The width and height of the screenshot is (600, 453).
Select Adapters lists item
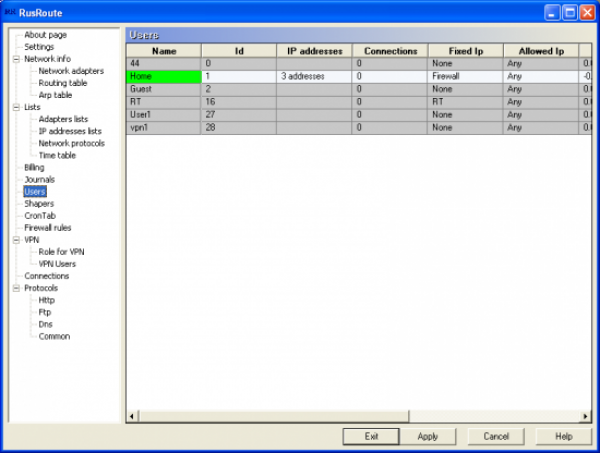point(63,119)
